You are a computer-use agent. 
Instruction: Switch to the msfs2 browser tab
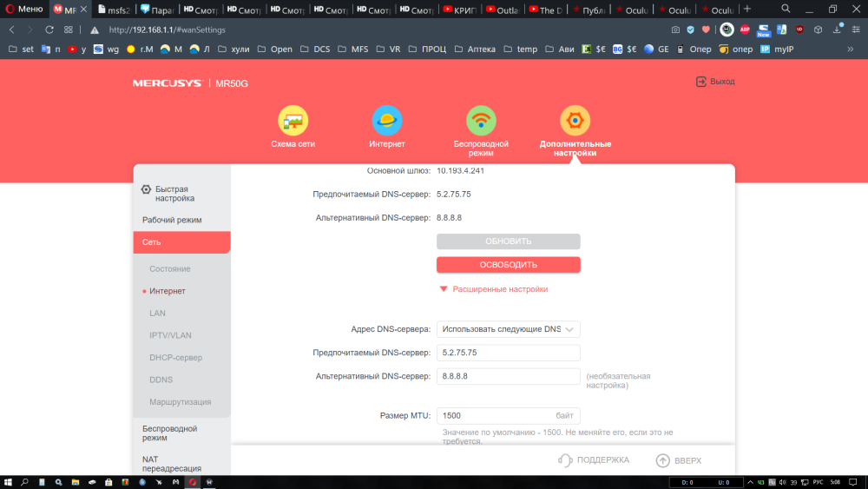click(x=115, y=10)
